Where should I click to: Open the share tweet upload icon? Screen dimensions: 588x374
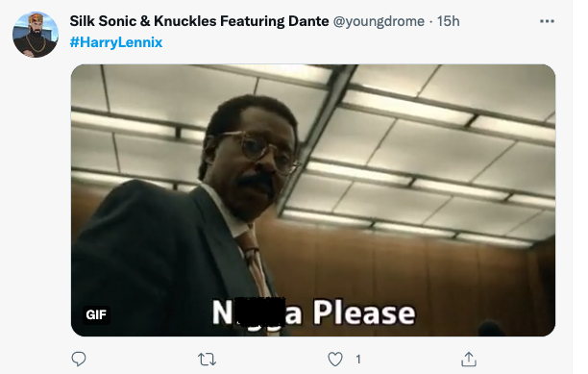click(x=469, y=359)
